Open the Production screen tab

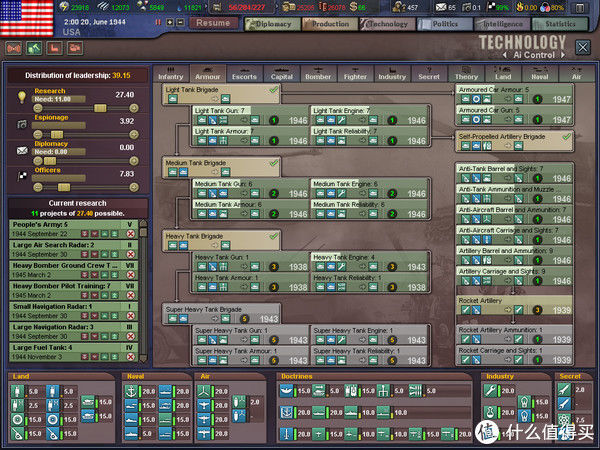[330, 24]
